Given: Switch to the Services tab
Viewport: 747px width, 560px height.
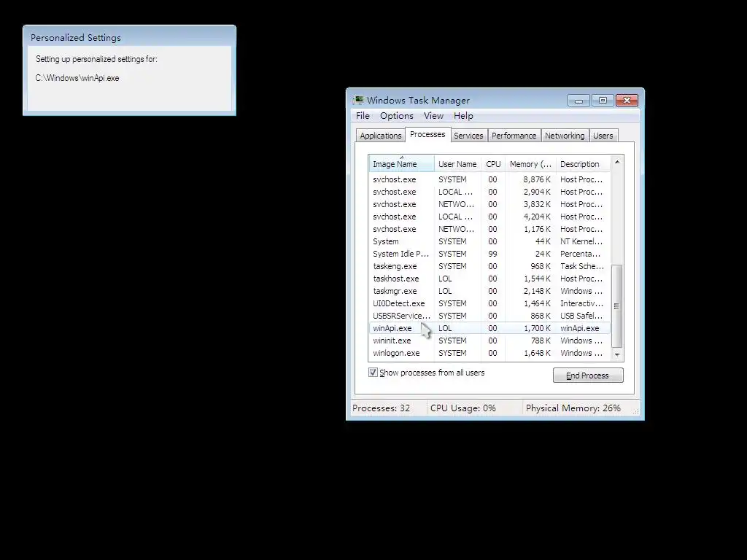Looking at the screenshot, I should pos(468,136).
